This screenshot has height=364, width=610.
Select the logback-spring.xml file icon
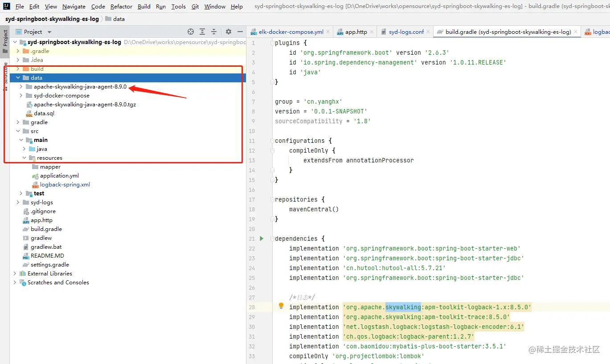pyautogui.click(x=36, y=185)
